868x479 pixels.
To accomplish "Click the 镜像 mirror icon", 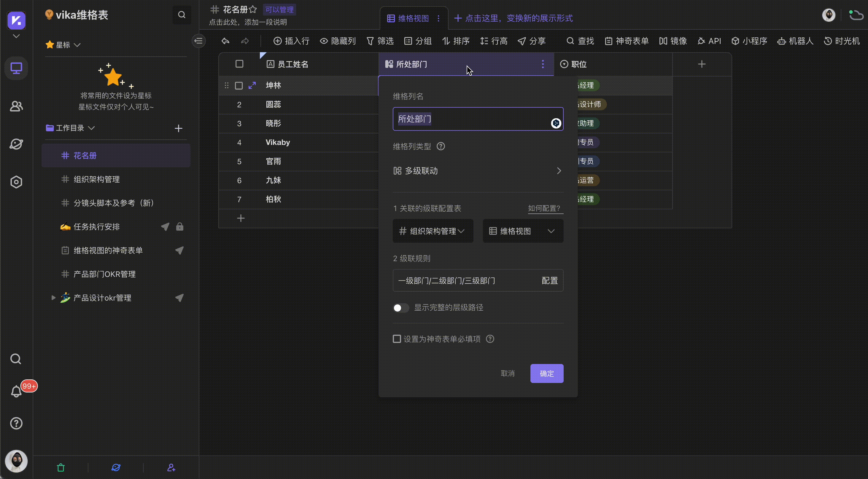I will (672, 41).
